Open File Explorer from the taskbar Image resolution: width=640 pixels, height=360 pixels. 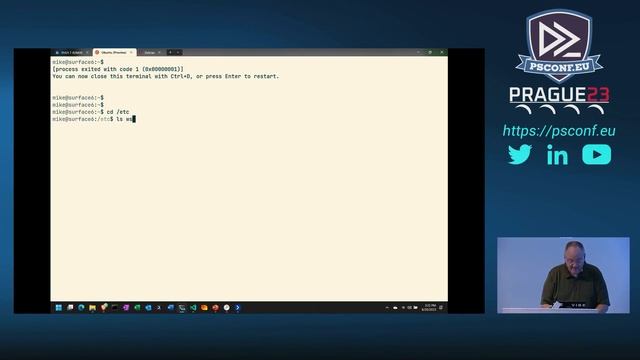pos(93,308)
